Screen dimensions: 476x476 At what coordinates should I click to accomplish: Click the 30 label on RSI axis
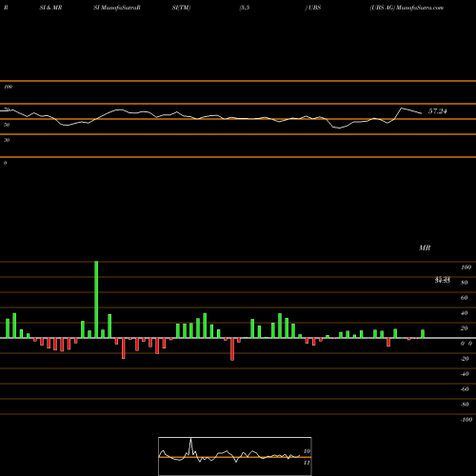(x=7, y=140)
